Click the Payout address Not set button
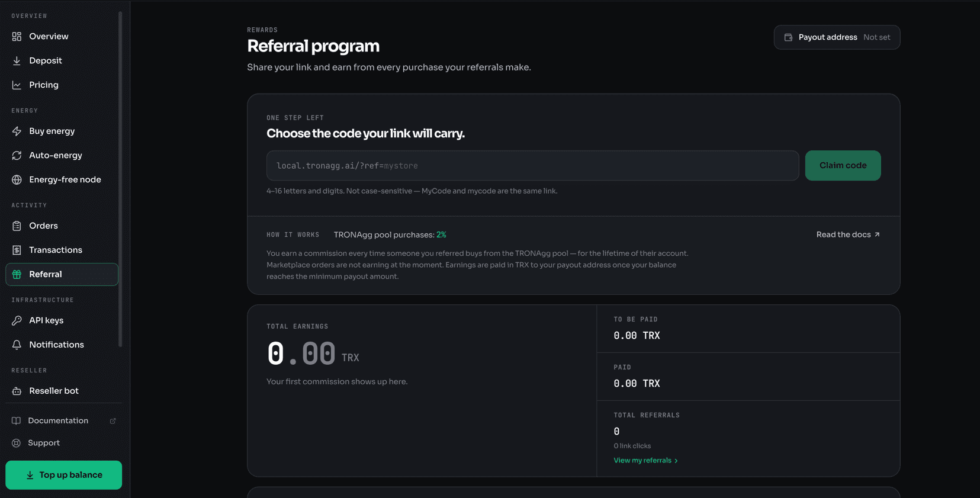Viewport: 980px width, 498px height. tap(837, 37)
